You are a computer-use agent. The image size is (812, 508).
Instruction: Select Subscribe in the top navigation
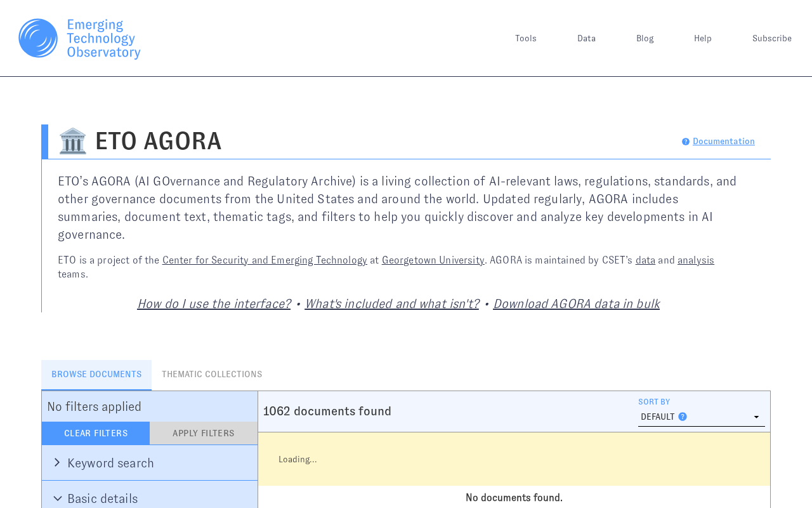pos(772,38)
